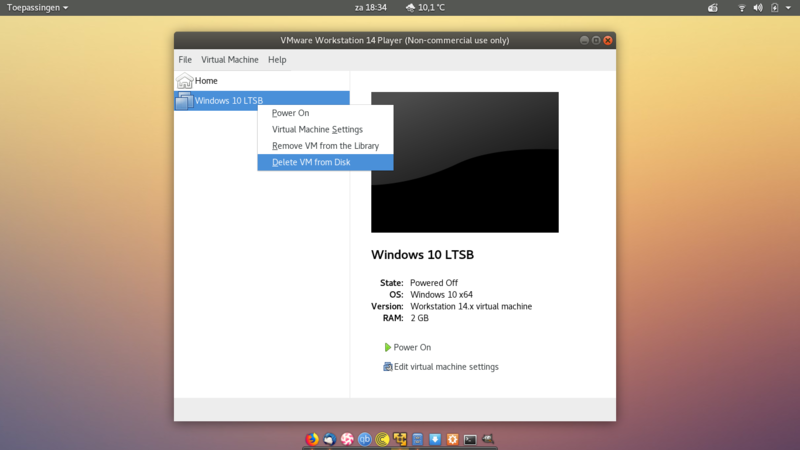
Task: Click the Powered Off state value
Action: pos(434,283)
